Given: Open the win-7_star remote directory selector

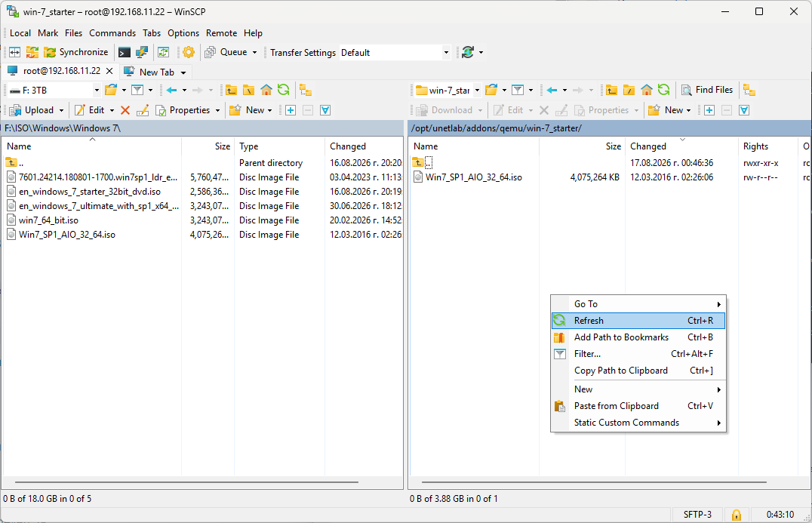Looking at the screenshot, I should 448,91.
